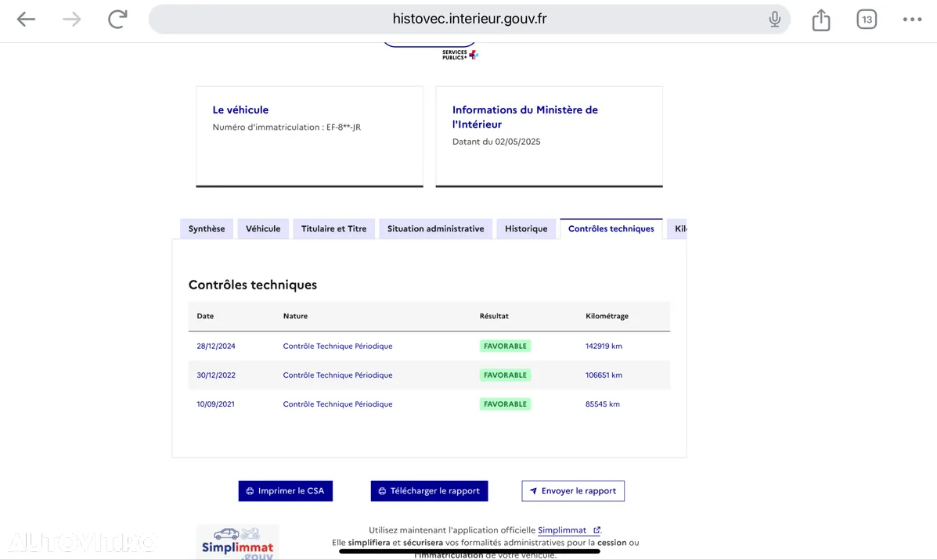Screen dimensions: 937x560
Task: Click the browser forward arrow
Action: coord(72,19)
